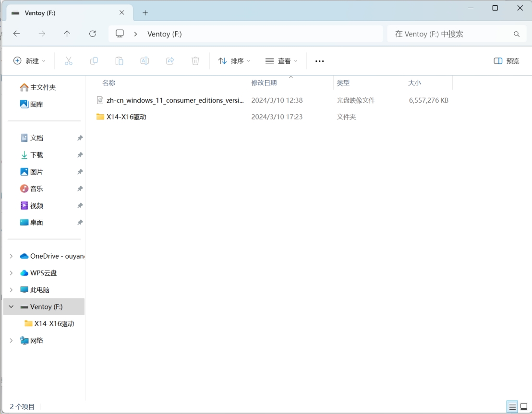This screenshot has height=414, width=532.
Task: Open the See more ellipsis menu
Action: 320,61
